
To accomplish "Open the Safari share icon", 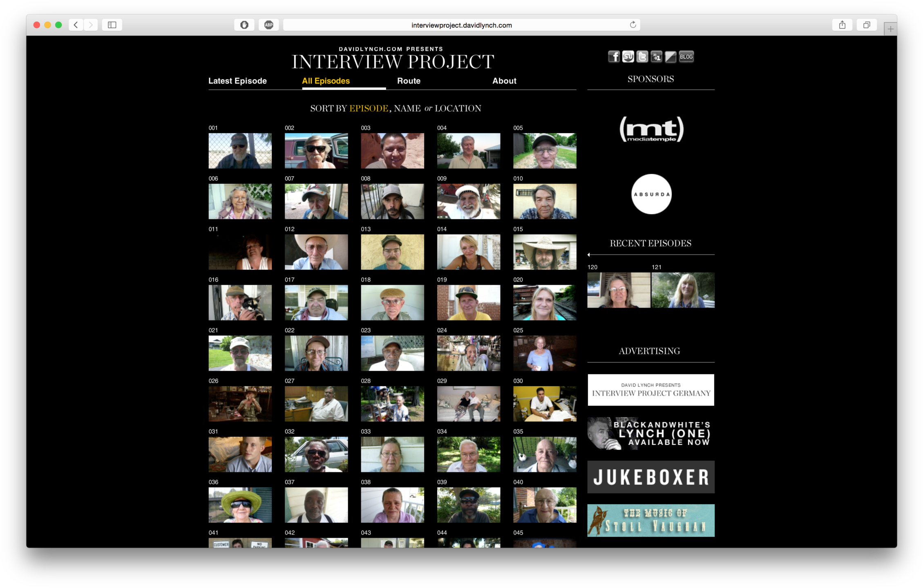I will [842, 25].
